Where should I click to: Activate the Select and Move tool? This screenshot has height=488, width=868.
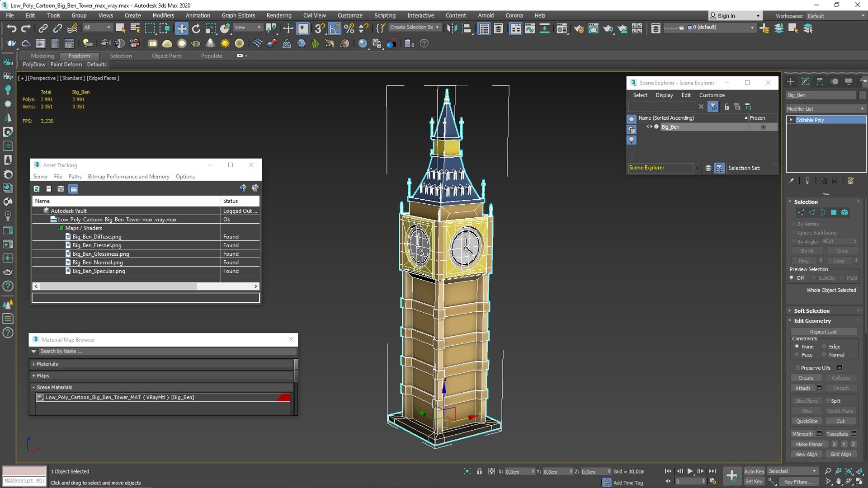pos(181,28)
